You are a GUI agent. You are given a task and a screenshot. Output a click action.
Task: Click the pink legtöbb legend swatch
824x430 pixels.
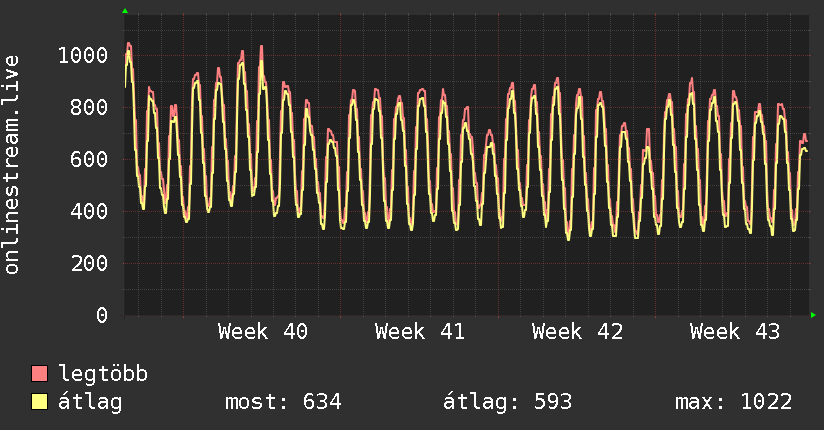[x=39, y=373]
